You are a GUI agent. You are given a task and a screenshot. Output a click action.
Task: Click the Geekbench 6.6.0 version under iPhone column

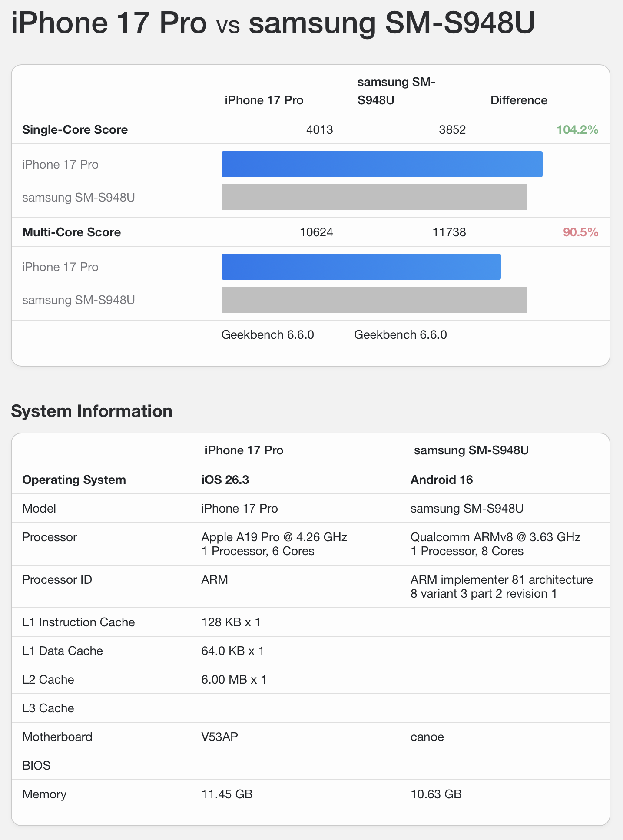pos(268,335)
